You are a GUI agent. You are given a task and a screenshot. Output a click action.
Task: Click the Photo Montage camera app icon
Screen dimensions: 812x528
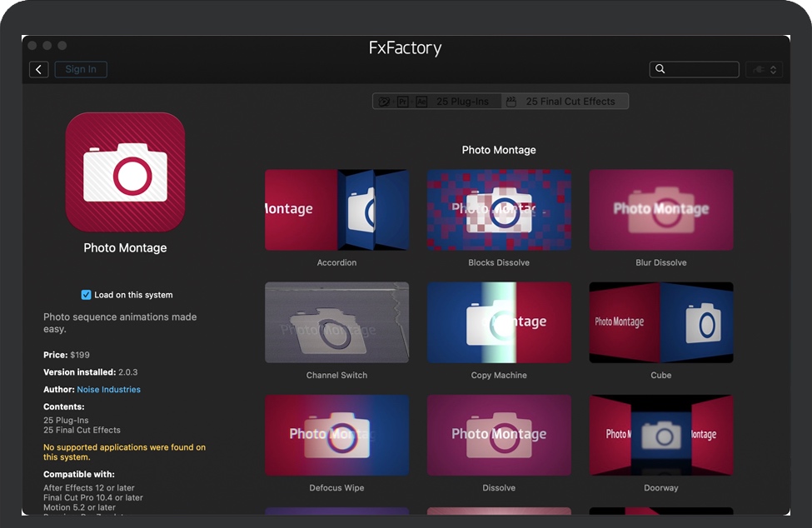pos(125,172)
